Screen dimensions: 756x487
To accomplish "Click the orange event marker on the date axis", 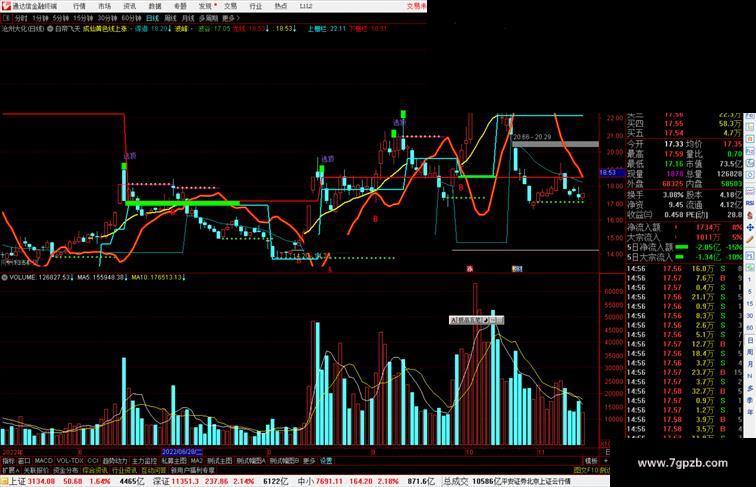I will (x=517, y=269).
